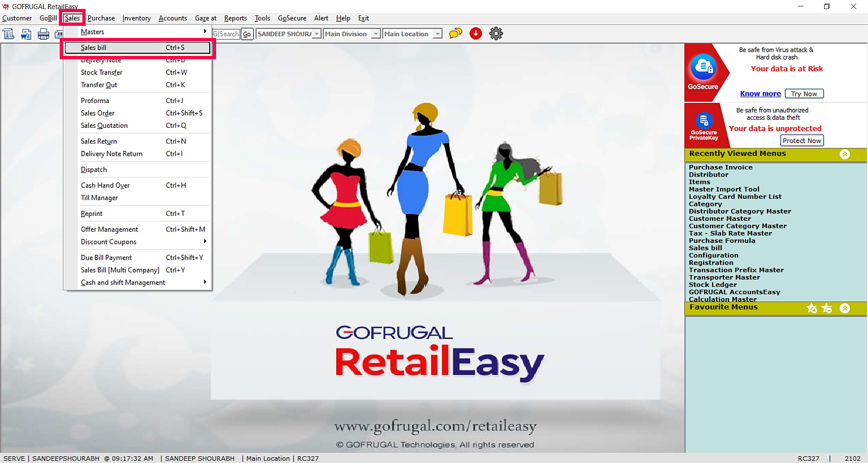Open the GoSecure menu
The width and height of the screenshot is (868, 463).
(292, 18)
